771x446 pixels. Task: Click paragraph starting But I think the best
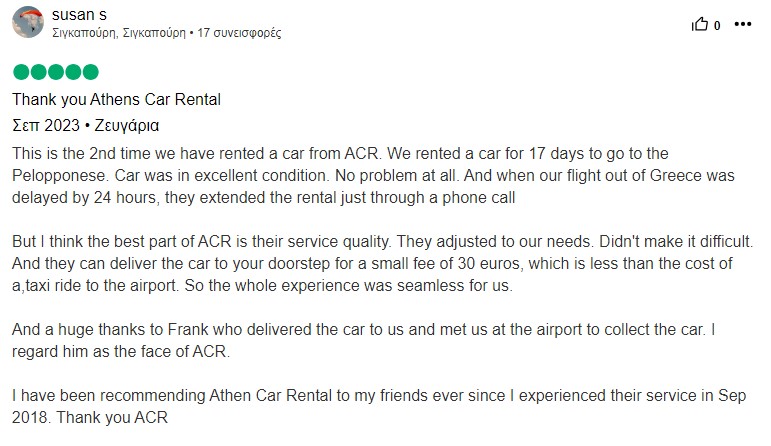coord(383,264)
